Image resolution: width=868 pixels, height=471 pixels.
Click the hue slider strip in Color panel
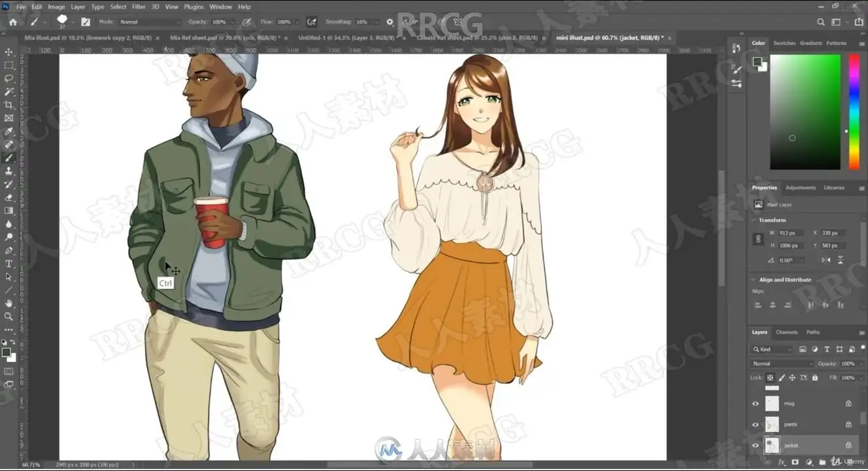(x=854, y=111)
